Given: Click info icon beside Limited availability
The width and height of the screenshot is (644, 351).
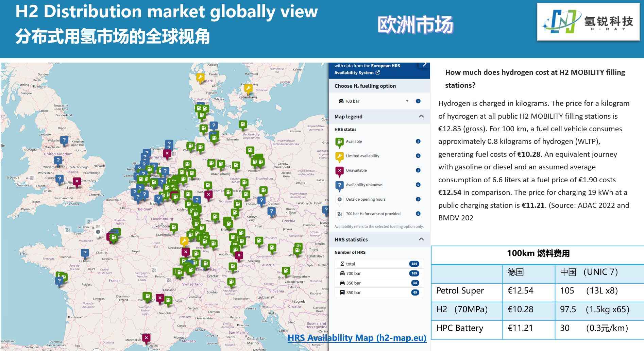Looking at the screenshot, I should [418, 156].
